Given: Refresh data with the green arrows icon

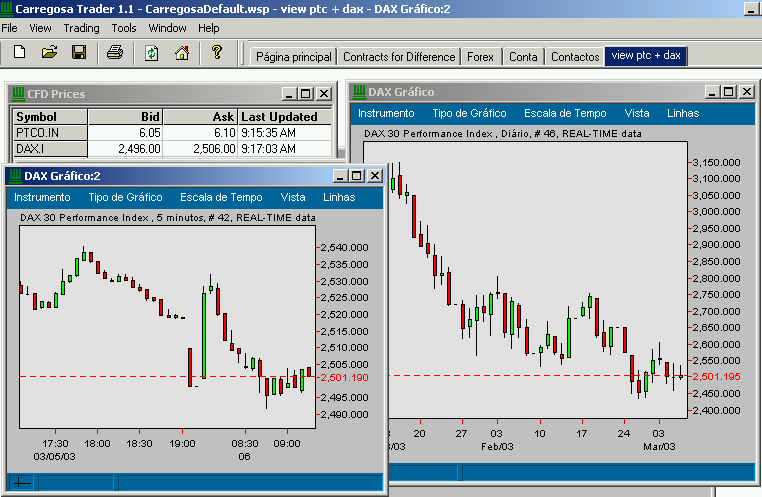Looking at the screenshot, I should (151, 52).
